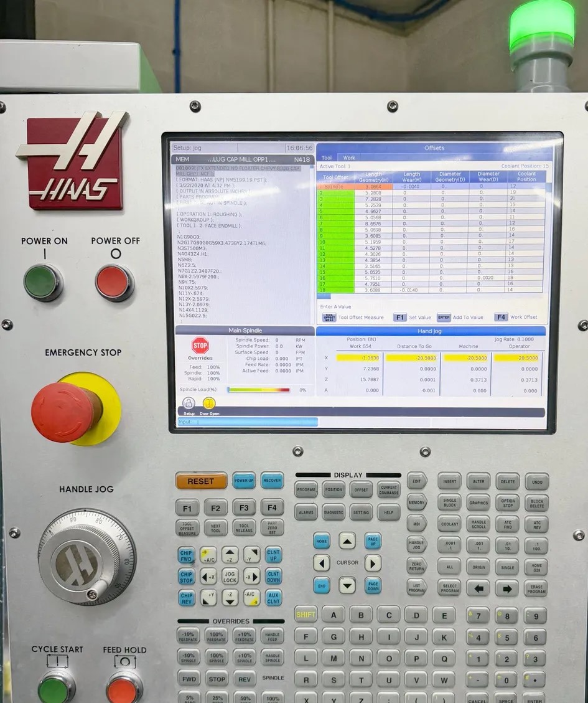The width and height of the screenshot is (588, 703).
Task: Push the blue PAGE UP key
Action: pos(373,541)
